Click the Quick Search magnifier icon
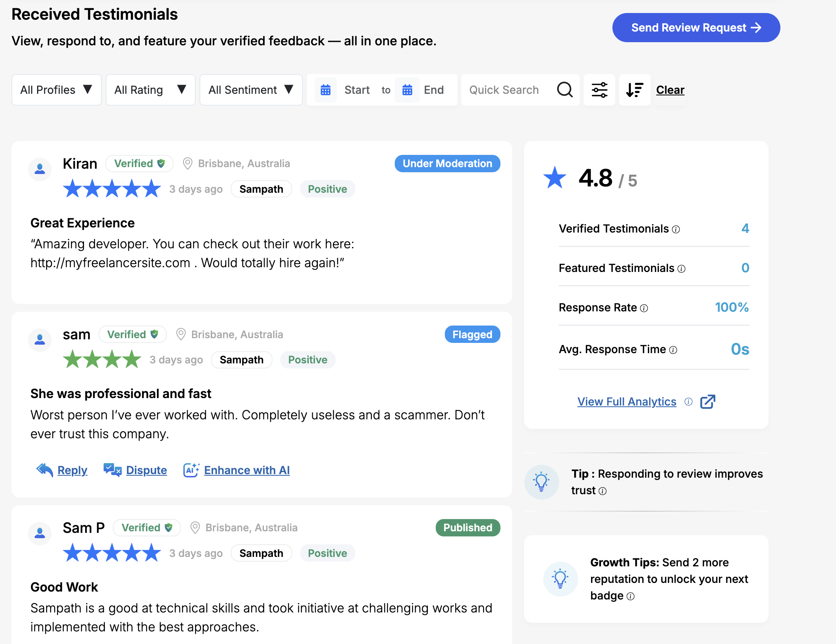The width and height of the screenshot is (836, 644). click(565, 90)
